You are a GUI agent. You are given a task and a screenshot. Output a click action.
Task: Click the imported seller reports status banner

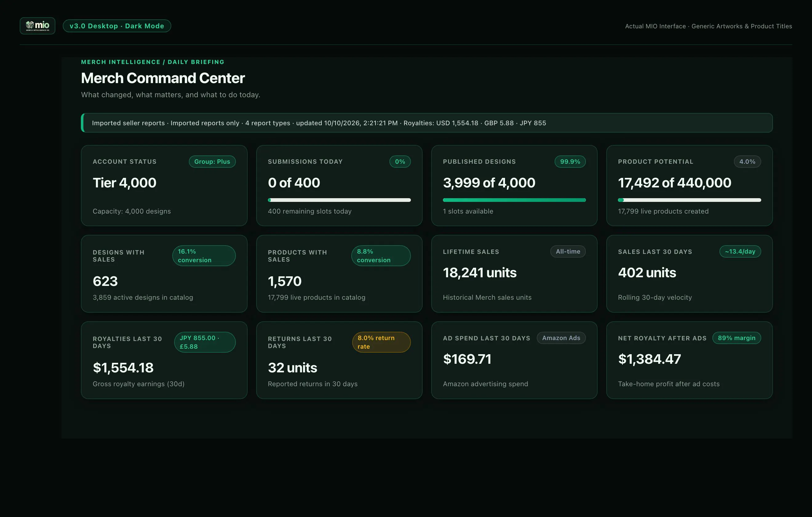pos(427,123)
